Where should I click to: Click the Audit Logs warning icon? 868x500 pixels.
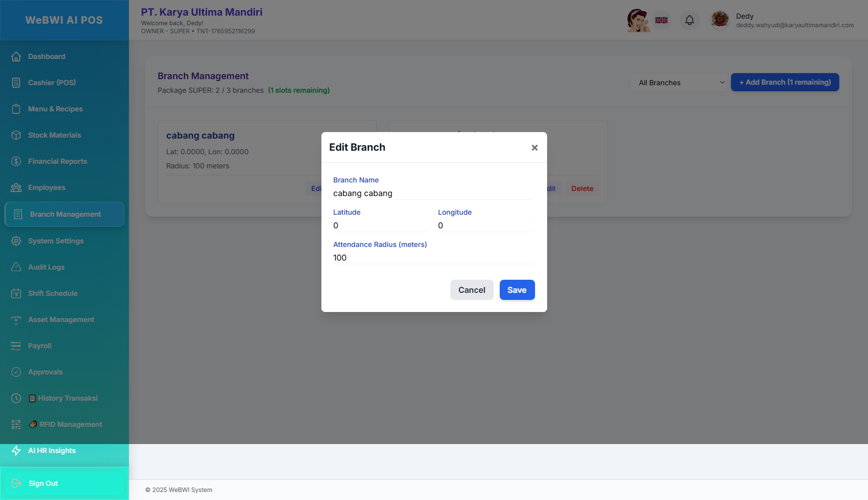16,267
